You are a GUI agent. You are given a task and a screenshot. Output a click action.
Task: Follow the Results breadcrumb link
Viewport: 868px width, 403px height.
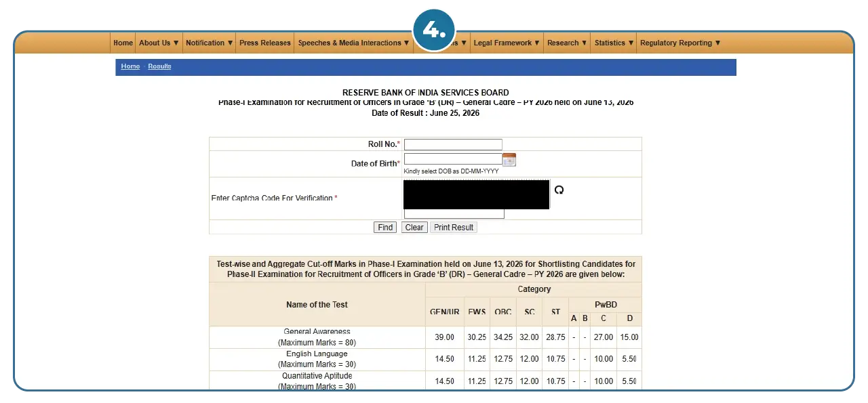pyautogui.click(x=159, y=66)
